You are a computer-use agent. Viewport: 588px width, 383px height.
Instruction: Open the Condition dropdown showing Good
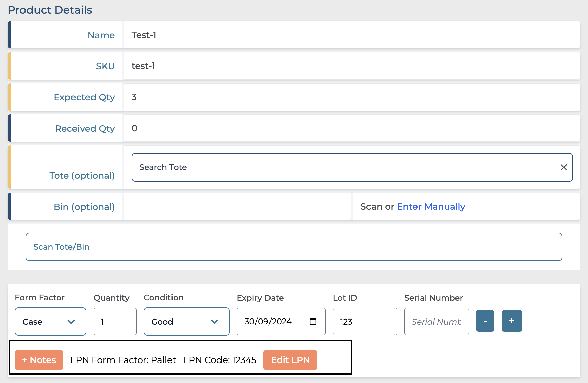click(186, 322)
